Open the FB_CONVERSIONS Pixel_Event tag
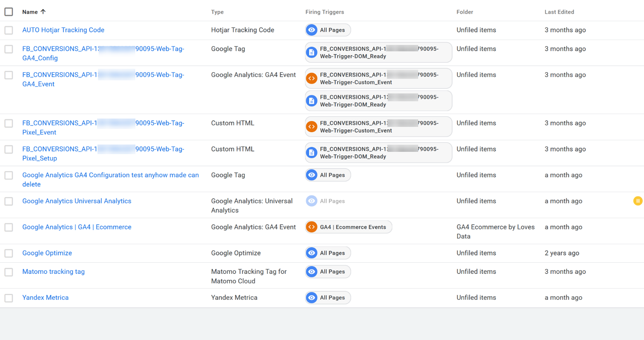 (103, 127)
